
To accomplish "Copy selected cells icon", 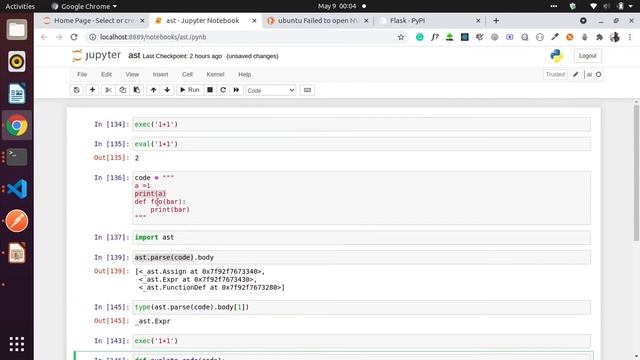I will (122, 90).
